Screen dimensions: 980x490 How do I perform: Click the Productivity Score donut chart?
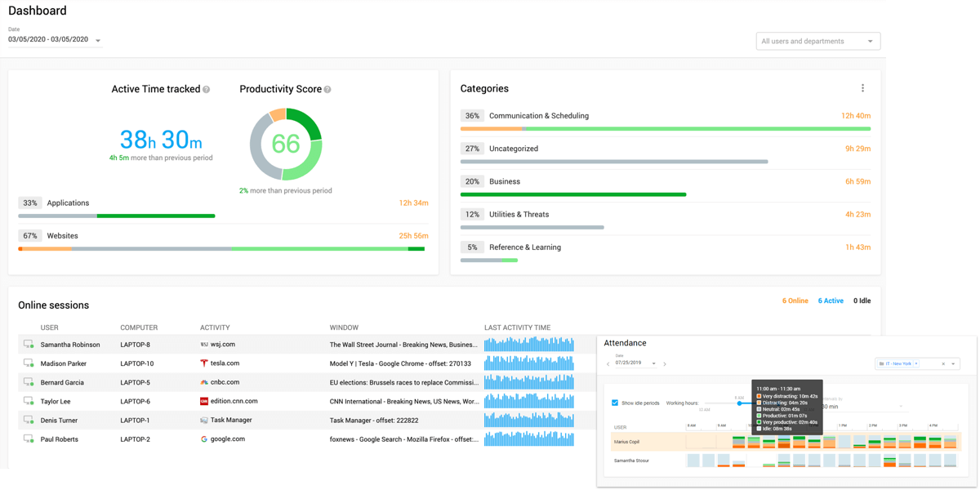click(286, 145)
